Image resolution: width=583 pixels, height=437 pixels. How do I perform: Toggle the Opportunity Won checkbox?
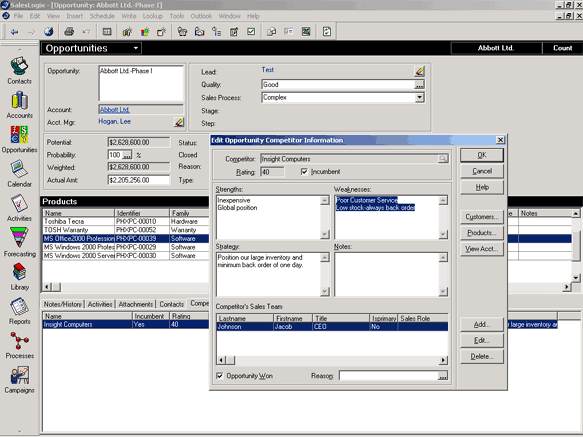point(220,376)
